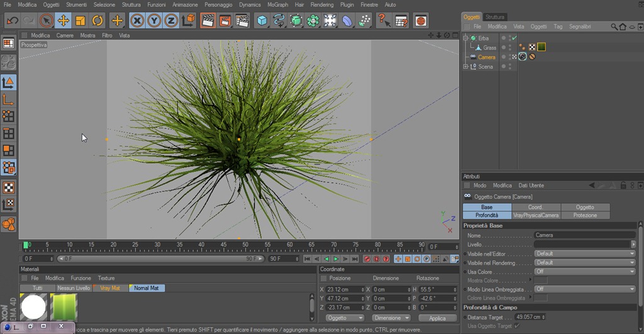Click frame 45 on the timeline ruler
Screen dimensions: 644x334
(223, 247)
